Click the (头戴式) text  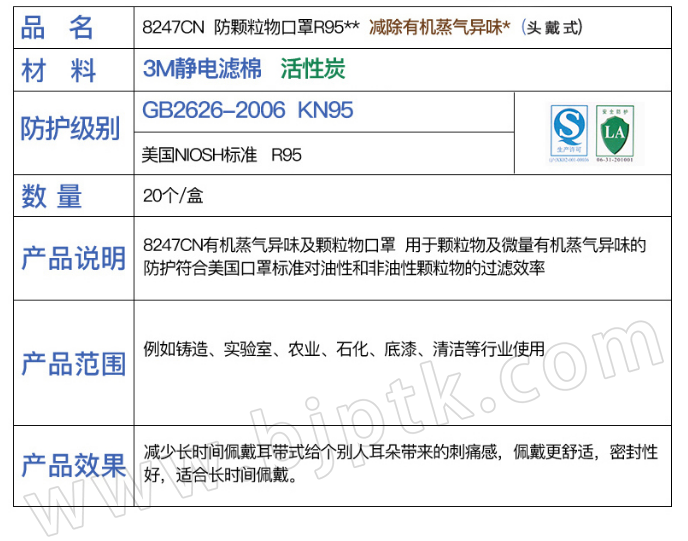[x=552, y=27]
